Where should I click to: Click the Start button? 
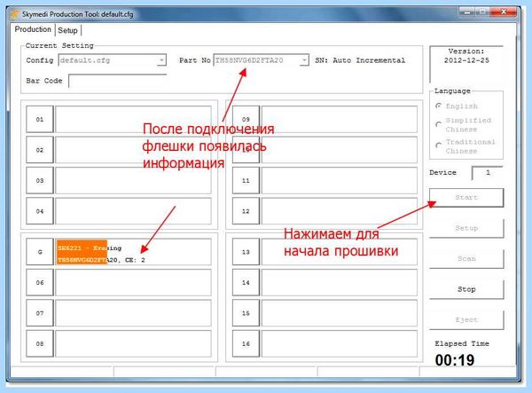pos(466,198)
